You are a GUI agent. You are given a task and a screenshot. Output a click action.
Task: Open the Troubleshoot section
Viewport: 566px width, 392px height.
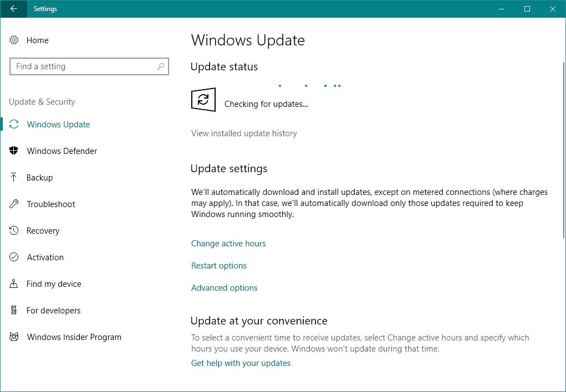click(51, 204)
